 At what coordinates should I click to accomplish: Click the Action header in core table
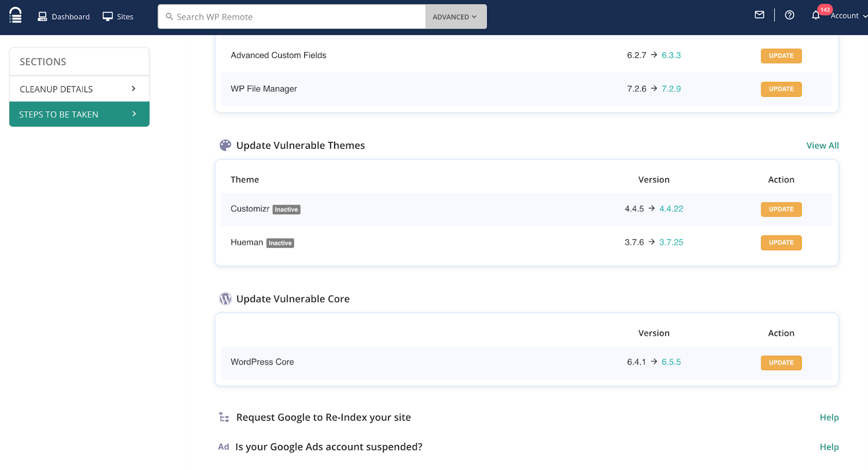click(781, 333)
